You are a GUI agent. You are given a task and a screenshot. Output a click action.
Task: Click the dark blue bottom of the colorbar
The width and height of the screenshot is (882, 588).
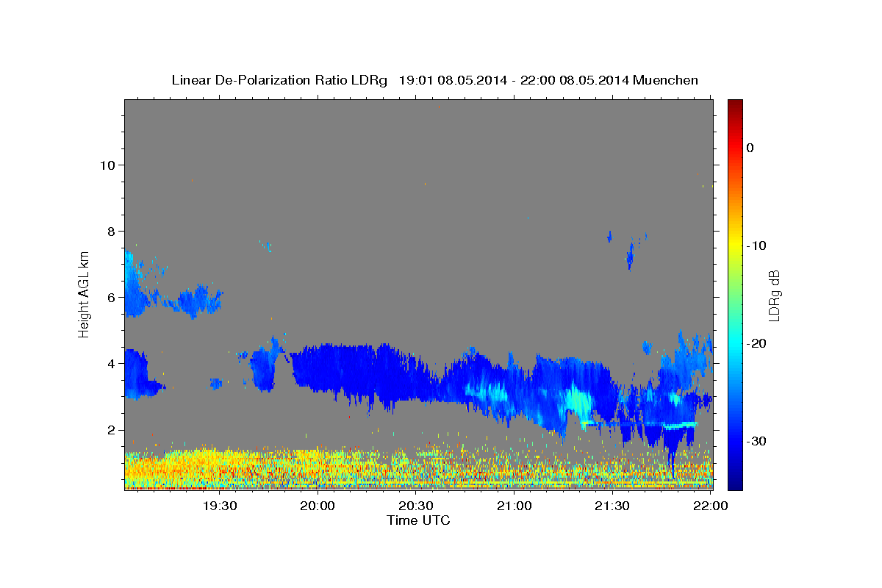(735, 481)
